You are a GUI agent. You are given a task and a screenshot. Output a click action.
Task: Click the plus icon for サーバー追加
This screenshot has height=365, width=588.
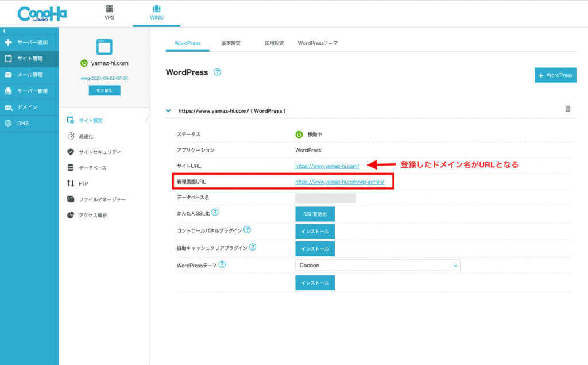(8, 43)
